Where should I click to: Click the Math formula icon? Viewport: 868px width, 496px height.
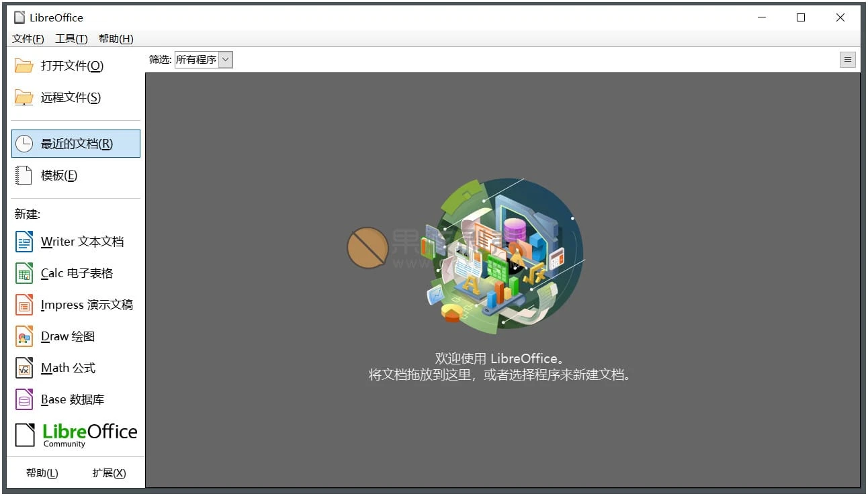point(24,368)
